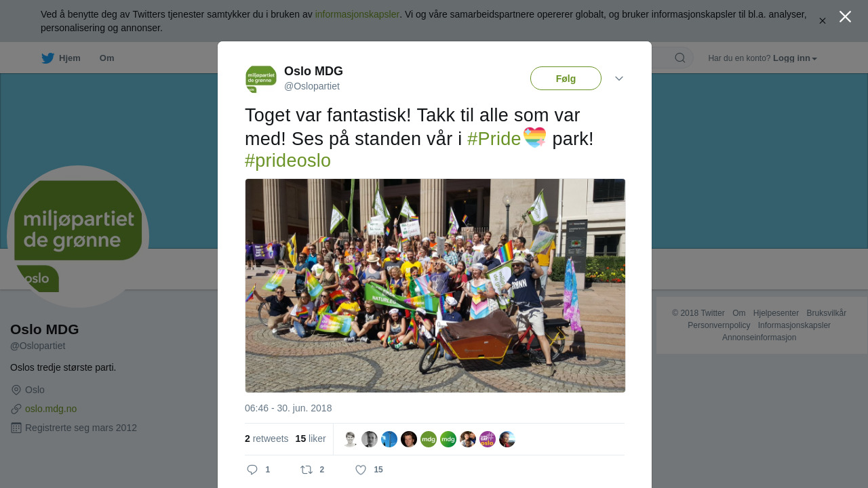Open Oslo MDG avatar in tweet header
Screen dimensions: 868x488
(x=261, y=79)
